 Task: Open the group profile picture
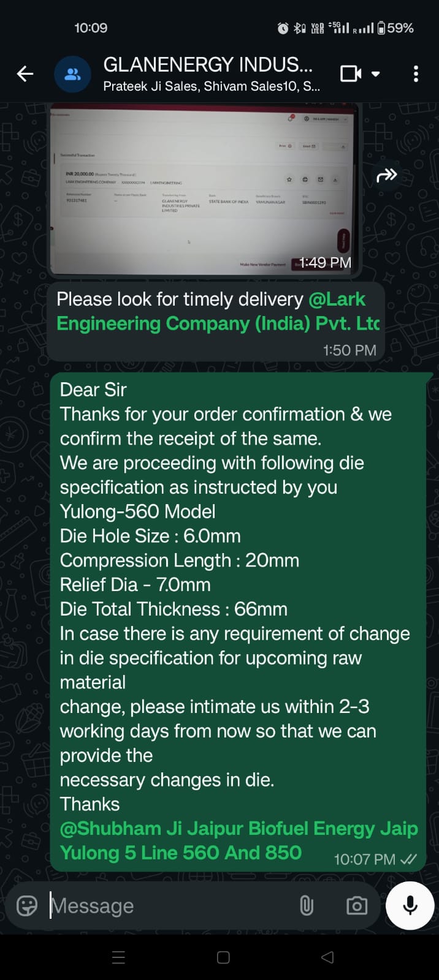coord(72,74)
